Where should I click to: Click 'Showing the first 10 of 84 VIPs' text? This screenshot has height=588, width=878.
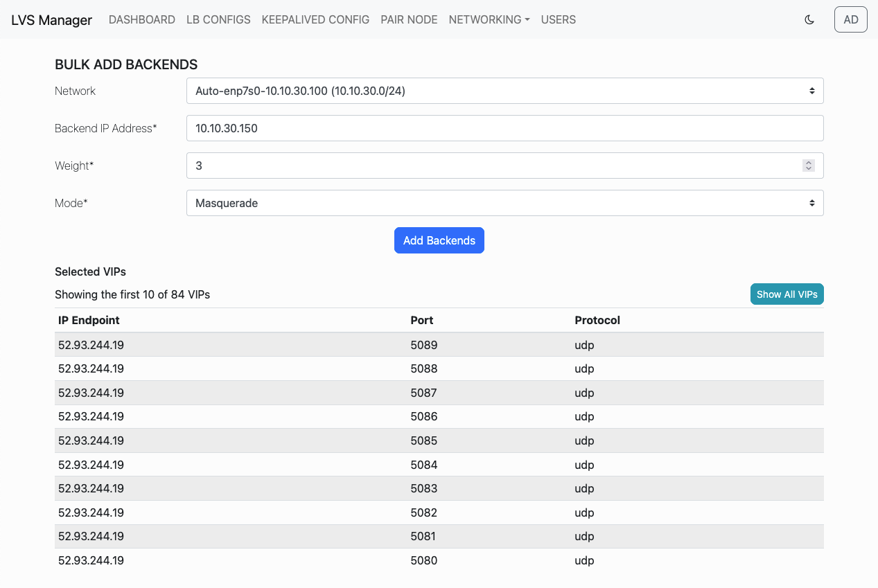click(x=132, y=294)
